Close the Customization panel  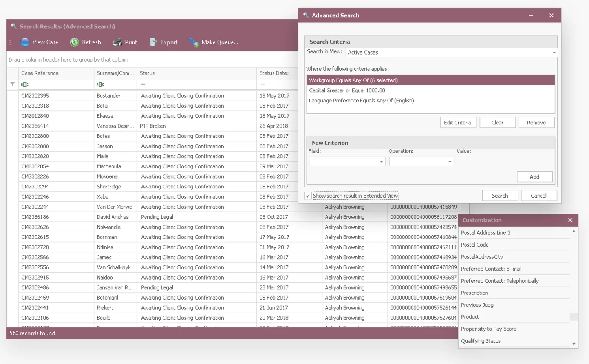click(570, 220)
